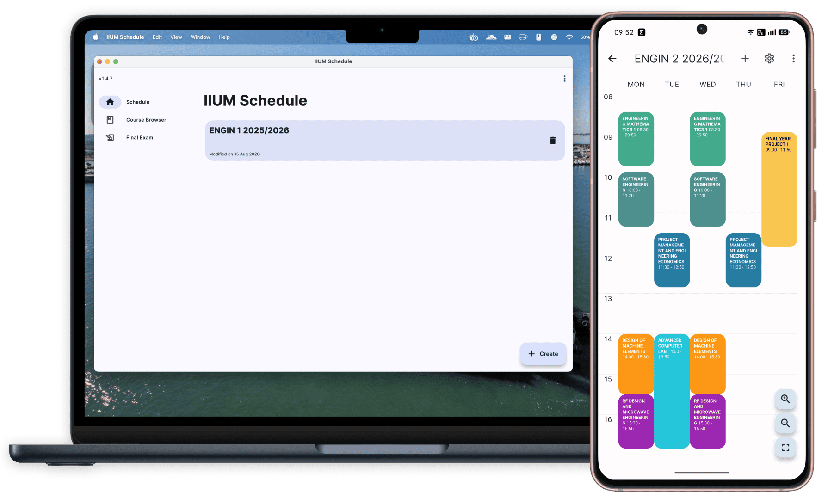Open the Window menu
This screenshot has height=504, width=828.
tap(200, 37)
